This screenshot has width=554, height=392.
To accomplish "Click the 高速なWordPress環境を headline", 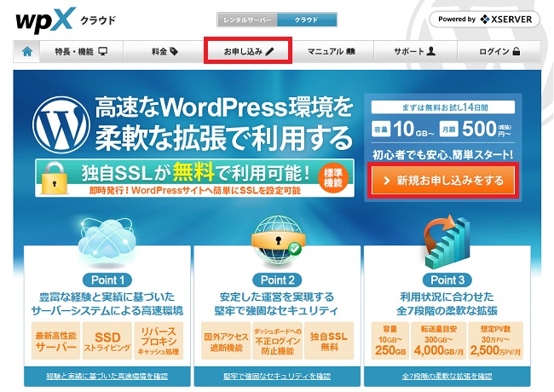I will click(224, 107).
